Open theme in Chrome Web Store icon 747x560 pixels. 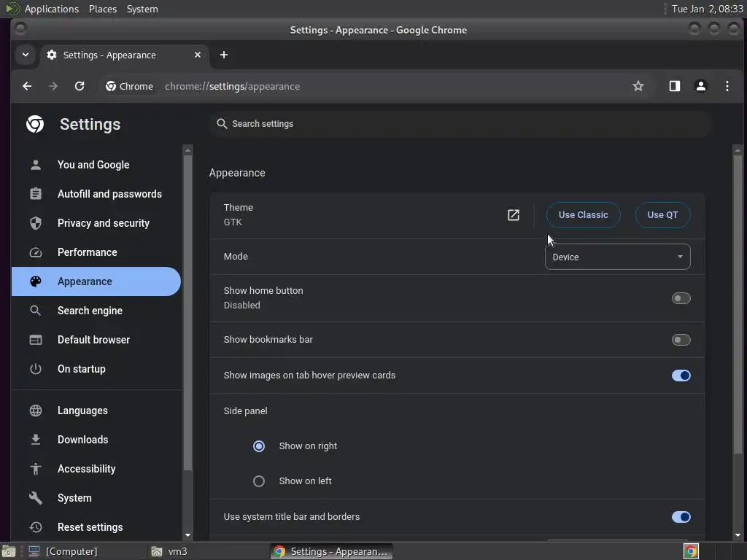514,215
